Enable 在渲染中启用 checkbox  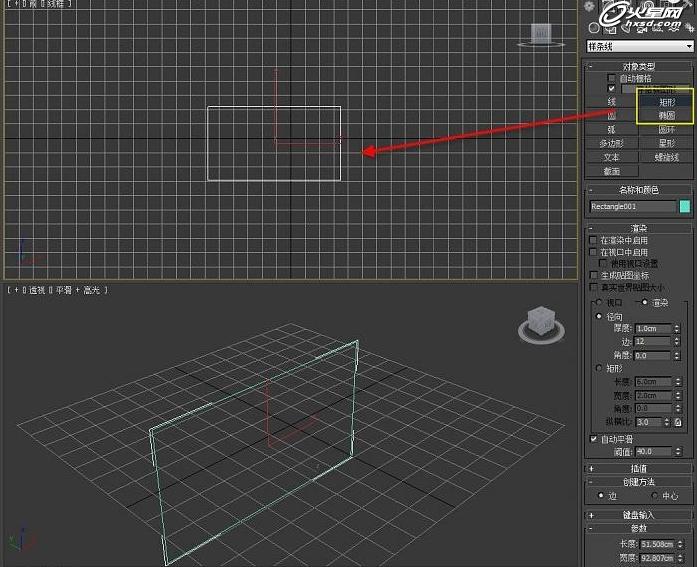(593, 241)
